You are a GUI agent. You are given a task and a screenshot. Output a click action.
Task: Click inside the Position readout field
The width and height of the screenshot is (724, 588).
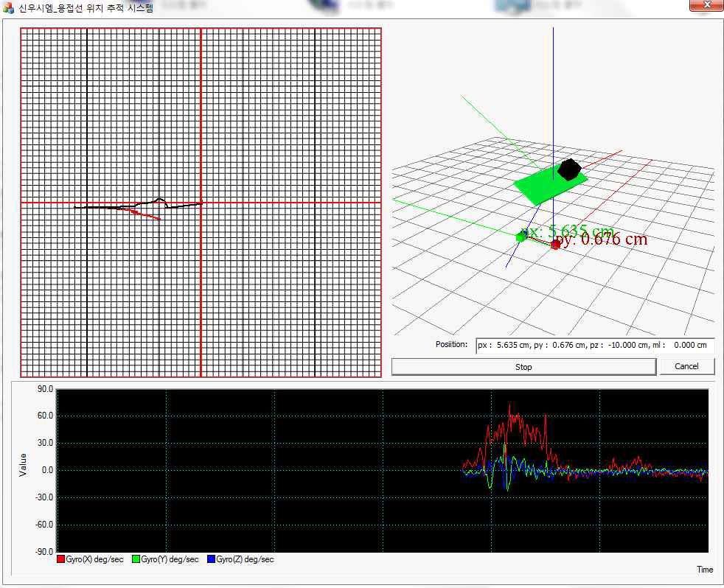pos(593,345)
